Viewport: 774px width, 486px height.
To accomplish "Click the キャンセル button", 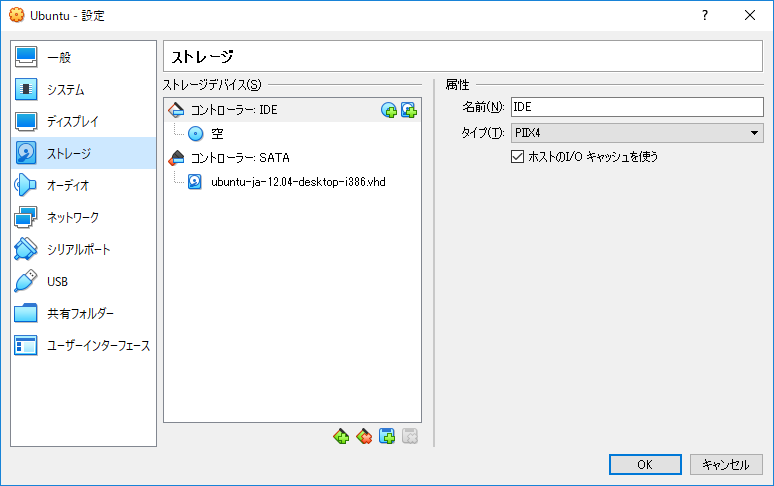I will [x=726, y=465].
